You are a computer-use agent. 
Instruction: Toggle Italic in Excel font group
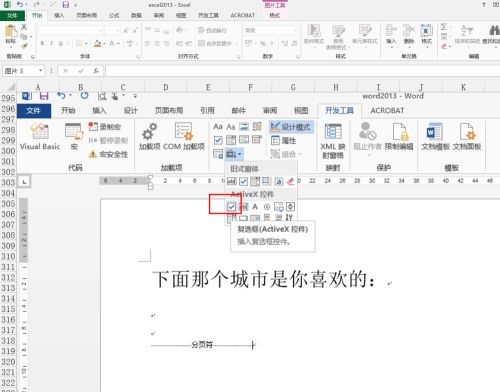[x=51, y=43]
